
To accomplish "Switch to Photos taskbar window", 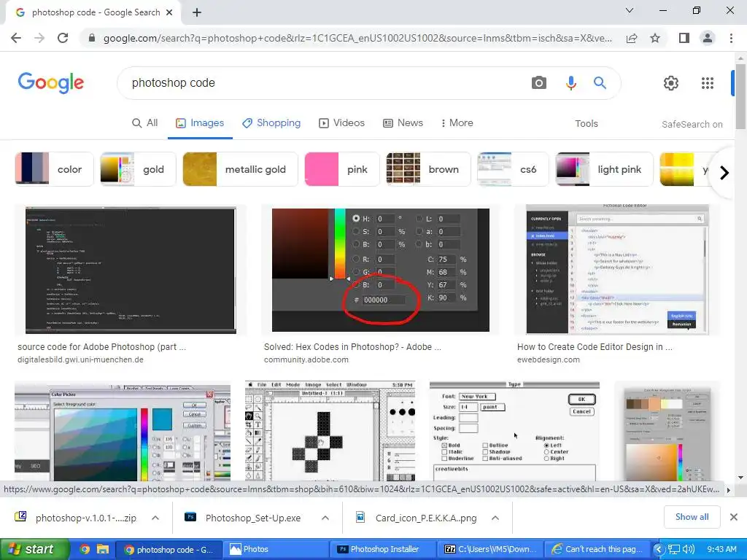I will [275, 550].
